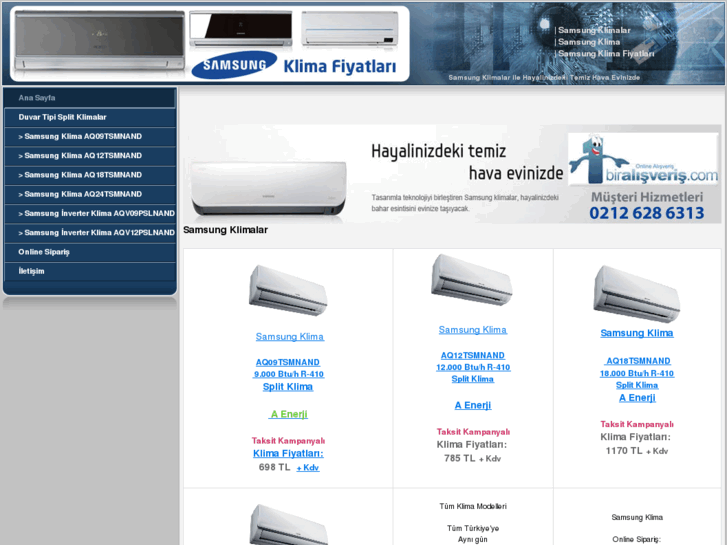Click A Enerji link in AQ18TSMNAND card

pyautogui.click(x=637, y=398)
